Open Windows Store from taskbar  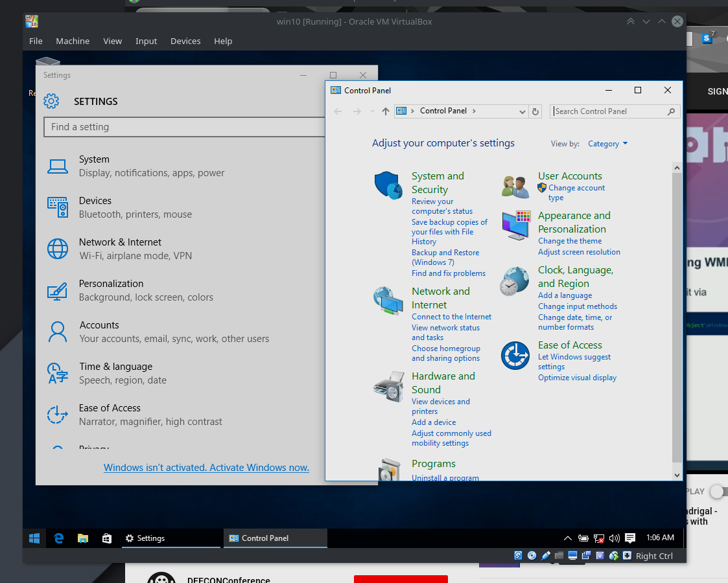point(107,538)
